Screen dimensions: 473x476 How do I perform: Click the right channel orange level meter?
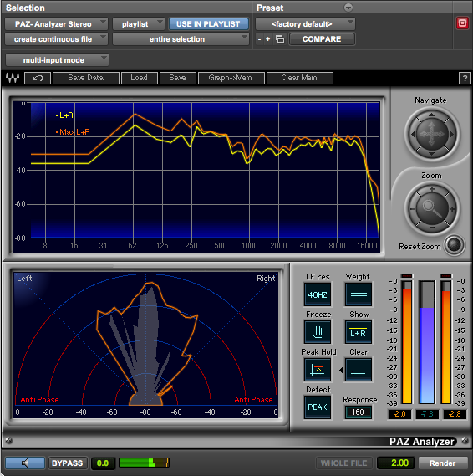tap(446, 342)
